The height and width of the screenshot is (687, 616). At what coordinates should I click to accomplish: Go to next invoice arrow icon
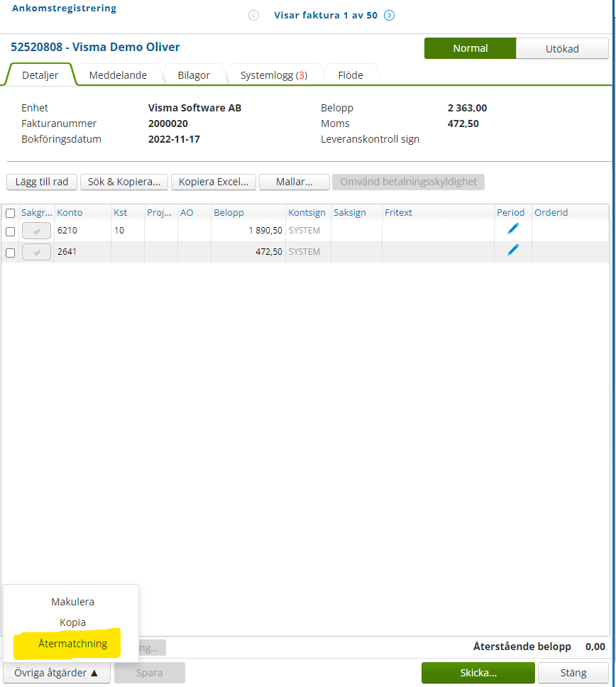click(389, 16)
